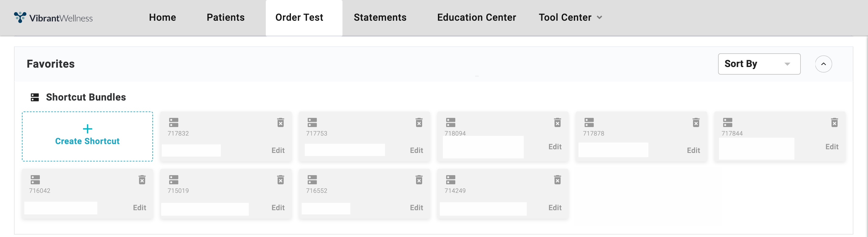Select the 718094 bundle card
The width and height of the screenshot is (868, 237).
click(x=502, y=137)
